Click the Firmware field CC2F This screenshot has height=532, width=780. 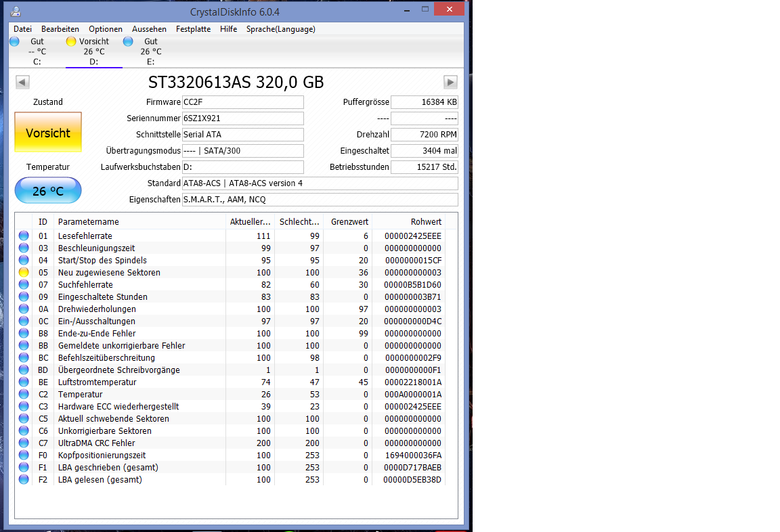coord(243,102)
